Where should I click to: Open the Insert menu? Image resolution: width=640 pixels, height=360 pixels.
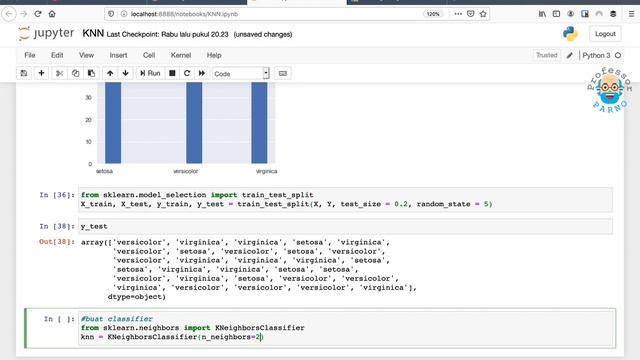118,55
